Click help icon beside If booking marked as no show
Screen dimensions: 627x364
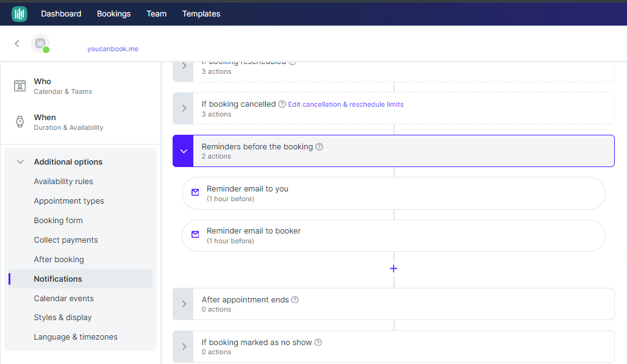(x=318, y=343)
